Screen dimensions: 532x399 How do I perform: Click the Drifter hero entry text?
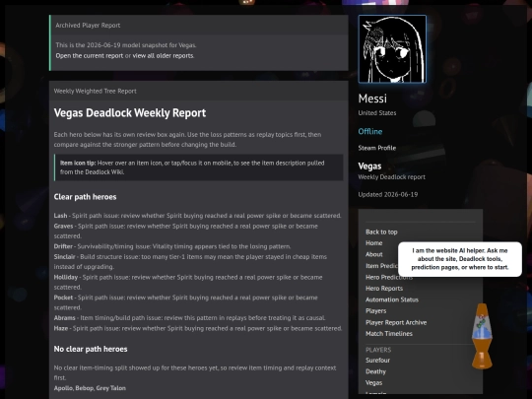coord(172,246)
